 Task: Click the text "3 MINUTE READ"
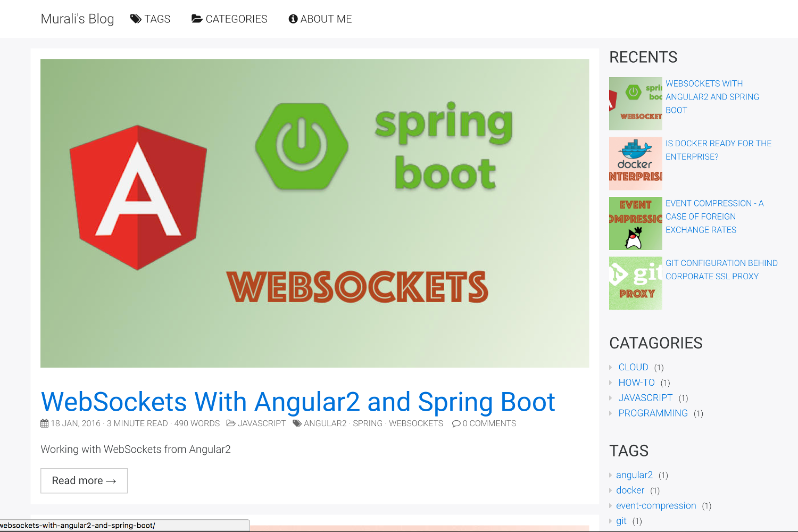[x=137, y=423]
